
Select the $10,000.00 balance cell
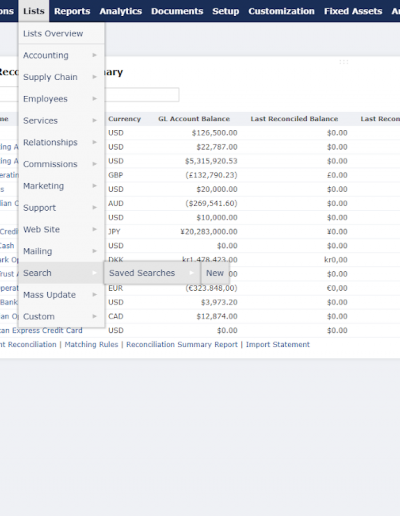(x=217, y=217)
